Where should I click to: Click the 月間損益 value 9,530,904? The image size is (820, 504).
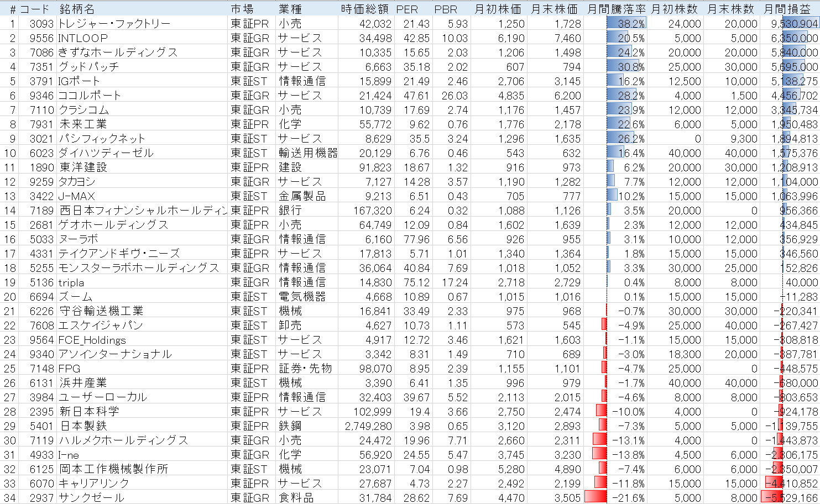coord(790,24)
